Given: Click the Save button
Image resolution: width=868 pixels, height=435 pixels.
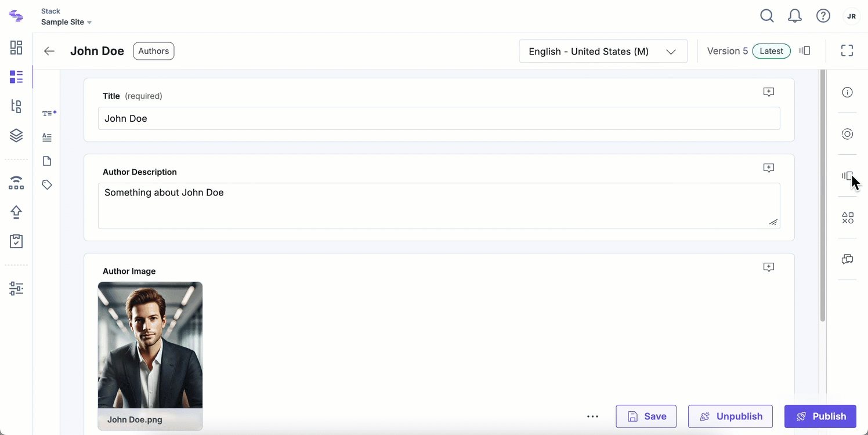Looking at the screenshot, I should coord(646,416).
